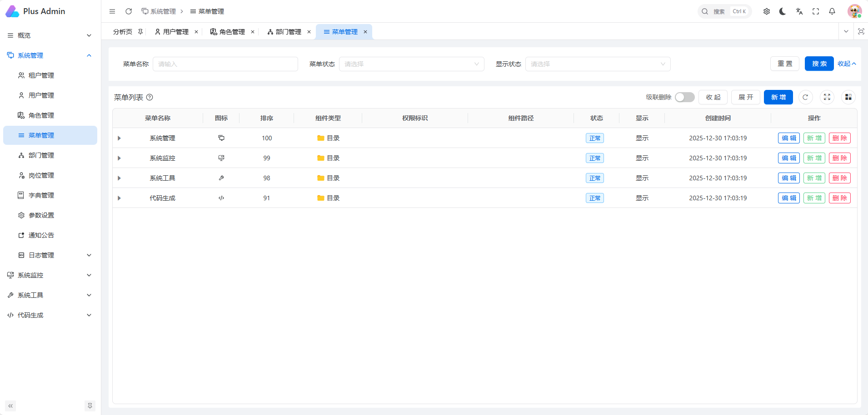The image size is (868, 415).
Task: Switch to the 用户管理 tab
Action: pyautogui.click(x=172, y=32)
